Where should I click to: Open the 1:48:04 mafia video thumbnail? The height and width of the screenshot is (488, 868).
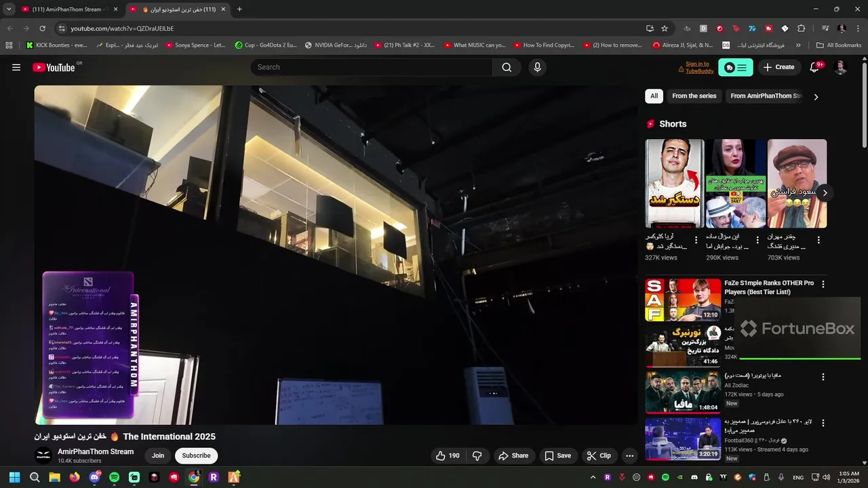pyautogui.click(x=683, y=392)
